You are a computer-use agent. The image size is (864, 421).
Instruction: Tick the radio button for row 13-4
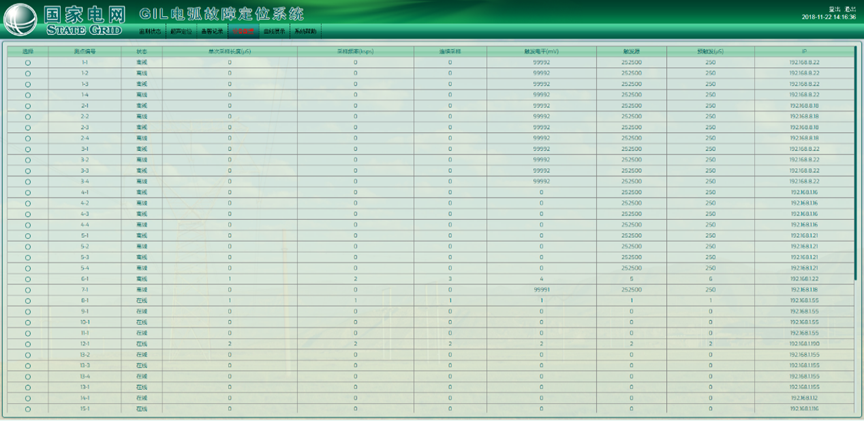28,377
